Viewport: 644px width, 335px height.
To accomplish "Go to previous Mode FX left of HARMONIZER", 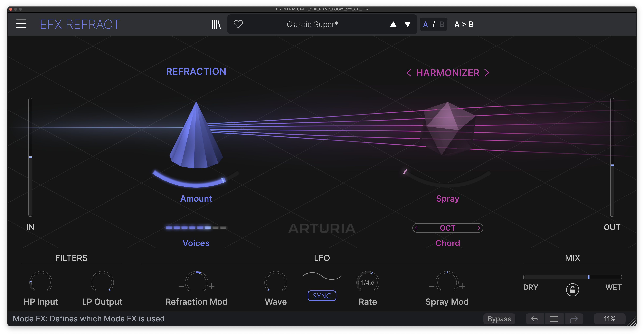I will [408, 73].
